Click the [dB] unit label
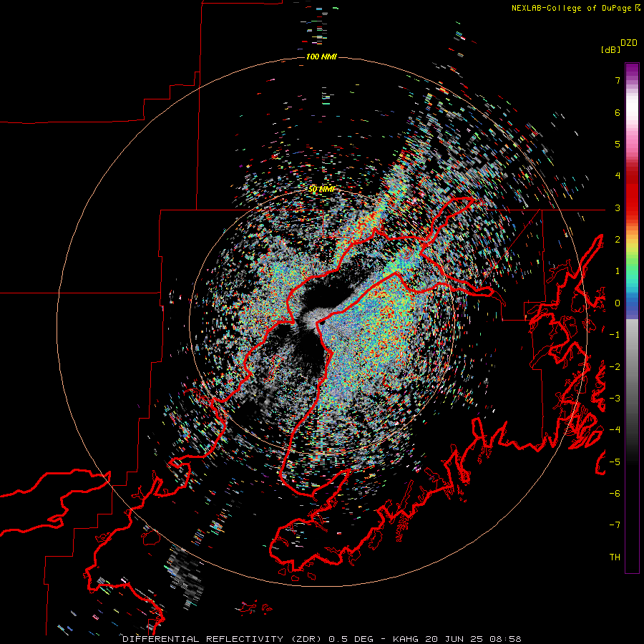This screenshot has width=644, height=644. [x=611, y=49]
